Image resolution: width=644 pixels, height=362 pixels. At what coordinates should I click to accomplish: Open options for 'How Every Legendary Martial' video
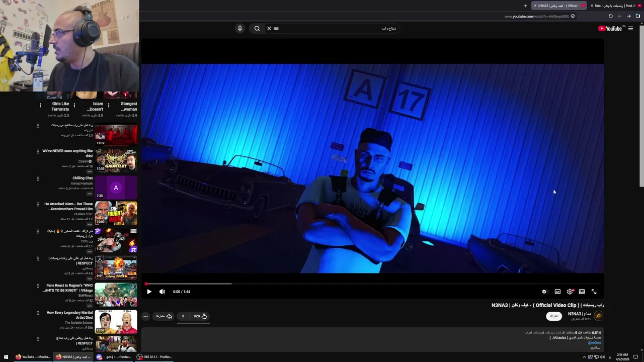(x=38, y=313)
